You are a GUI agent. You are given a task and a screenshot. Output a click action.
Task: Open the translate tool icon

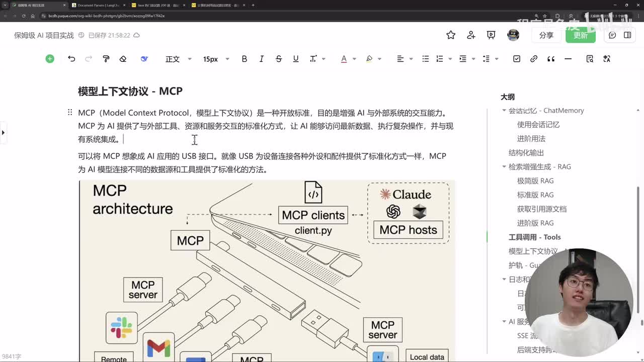coord(607,59)
